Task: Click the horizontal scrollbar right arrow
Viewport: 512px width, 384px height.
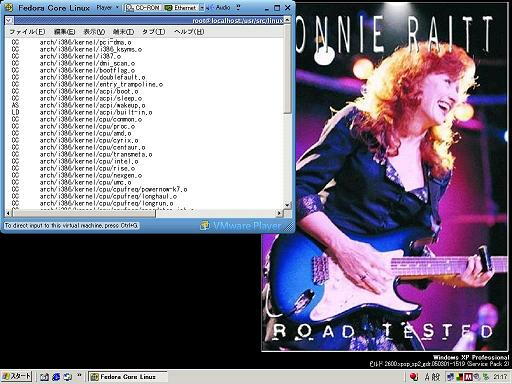Action: tap(279, 213)
